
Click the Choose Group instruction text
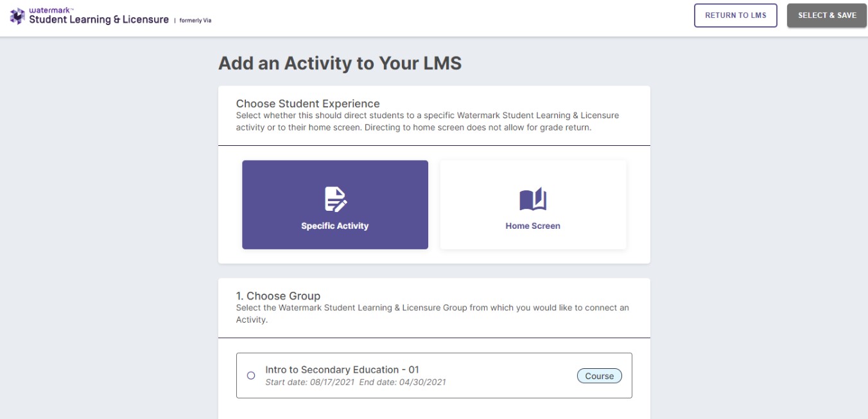tap(433, 314)
